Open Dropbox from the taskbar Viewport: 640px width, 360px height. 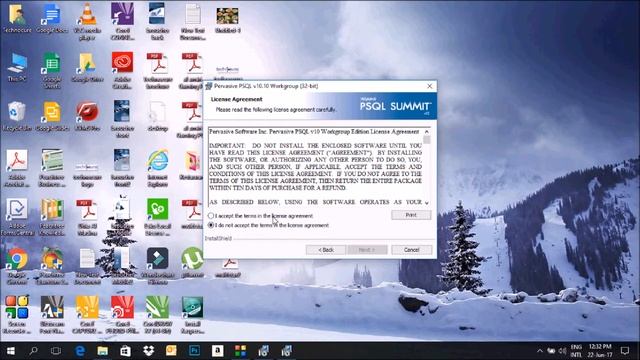click(149, 351)
